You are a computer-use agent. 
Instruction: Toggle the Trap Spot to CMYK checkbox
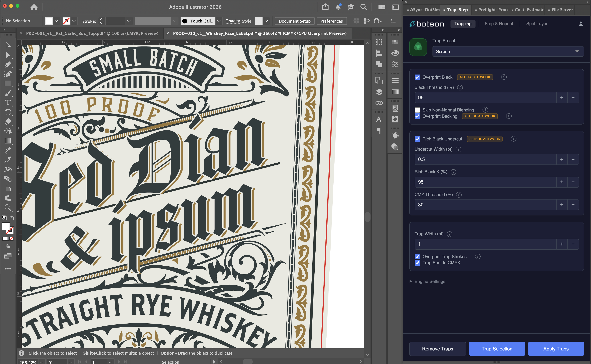point(417,263)
